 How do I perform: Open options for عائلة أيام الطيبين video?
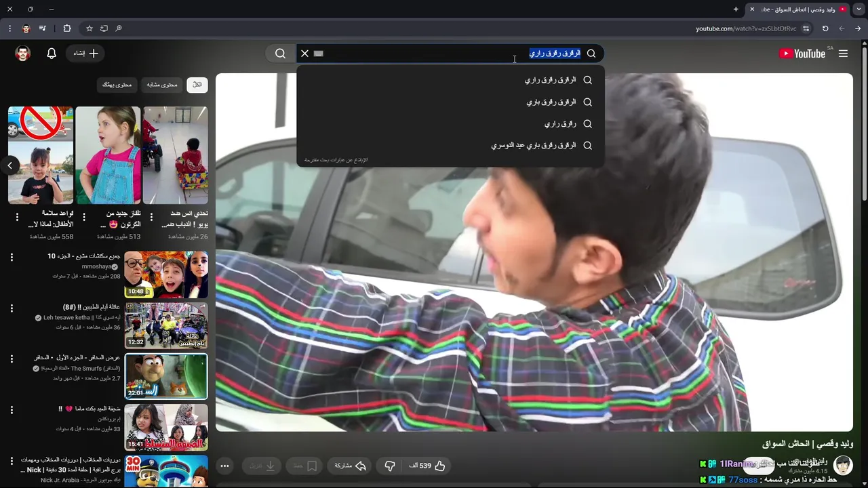tap(12, 308)
